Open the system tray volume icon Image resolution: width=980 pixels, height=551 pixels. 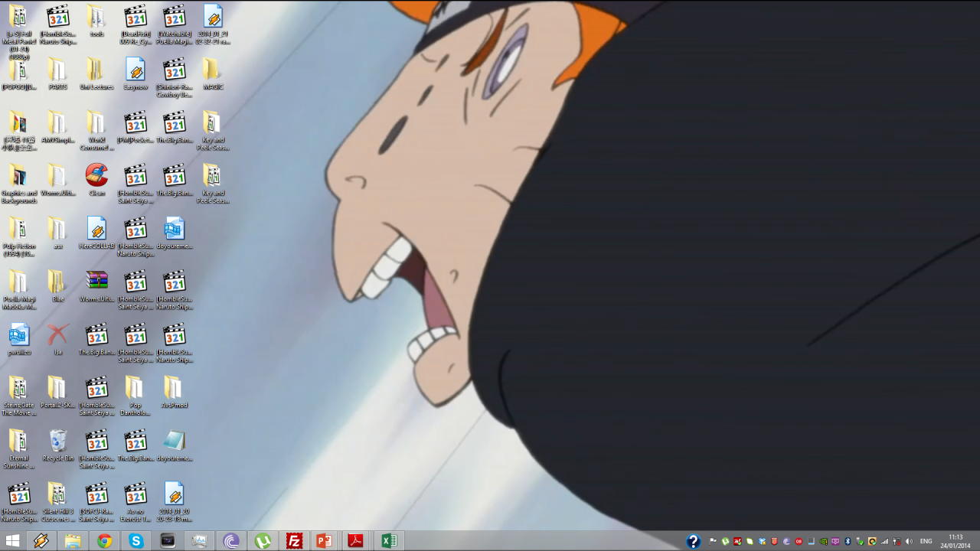click(x=909, y=541)
